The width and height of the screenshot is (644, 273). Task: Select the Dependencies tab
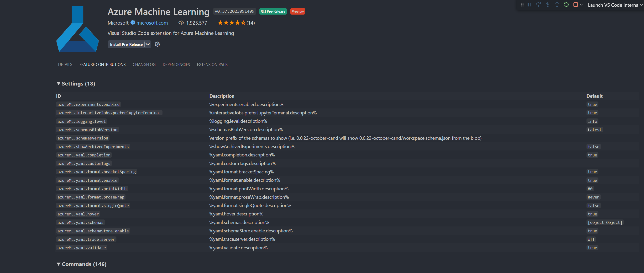[176, 64]
